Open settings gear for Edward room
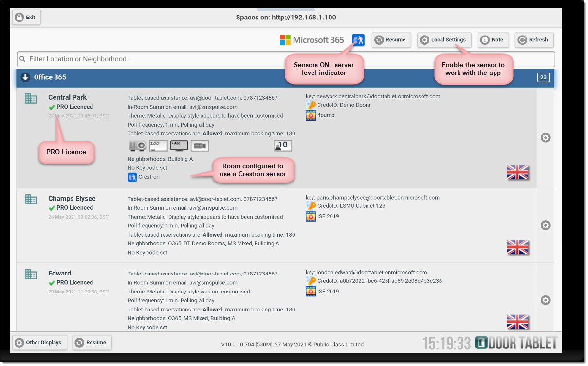Screen dimensions: 588x366 (x=546, y=300)
